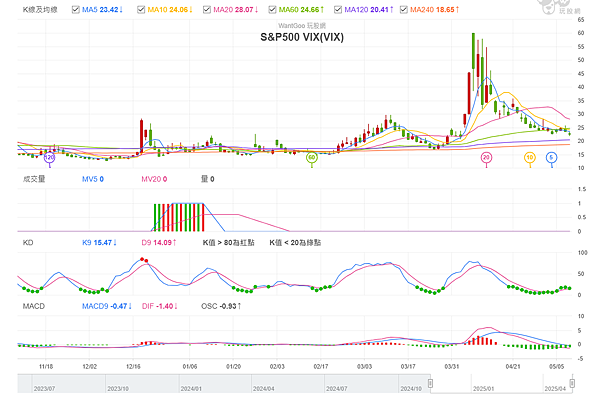Click the 2024/01 label in the range navigator
The height and width of the screenshot is (395, 600).
click(191, 388)
